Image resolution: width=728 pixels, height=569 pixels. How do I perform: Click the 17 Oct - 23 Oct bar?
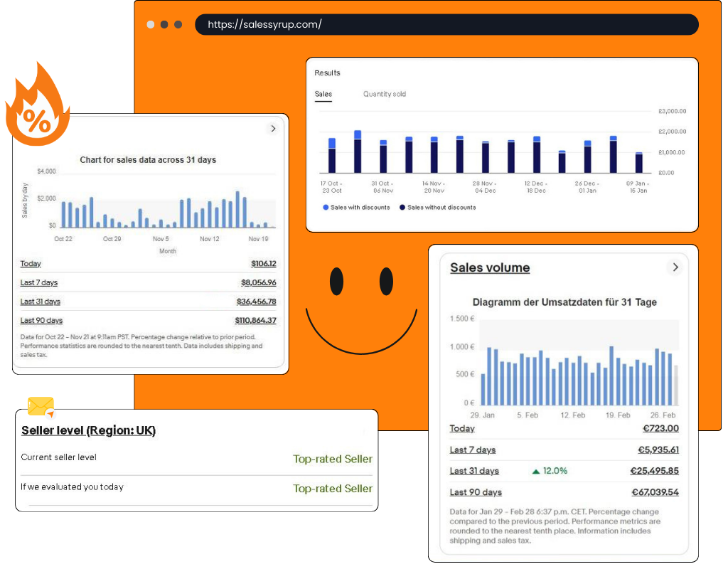click(331, 155)
